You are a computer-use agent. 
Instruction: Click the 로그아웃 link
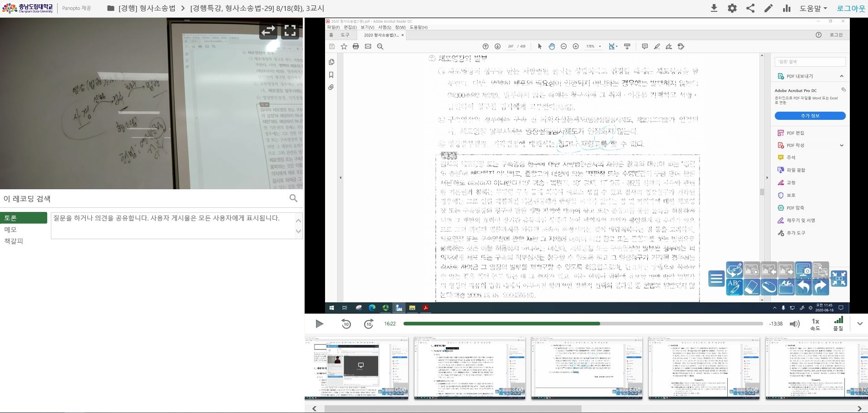click(x=851, y=8)
